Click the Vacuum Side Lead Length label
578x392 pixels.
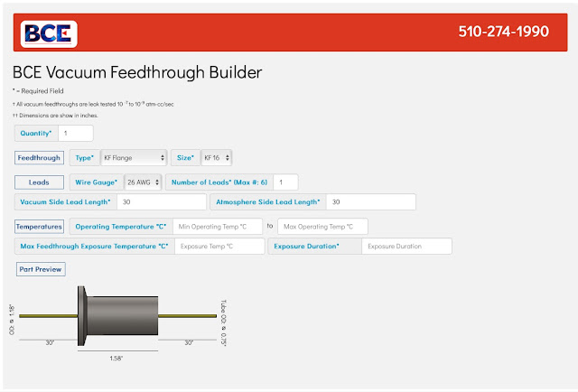(66, 202)
